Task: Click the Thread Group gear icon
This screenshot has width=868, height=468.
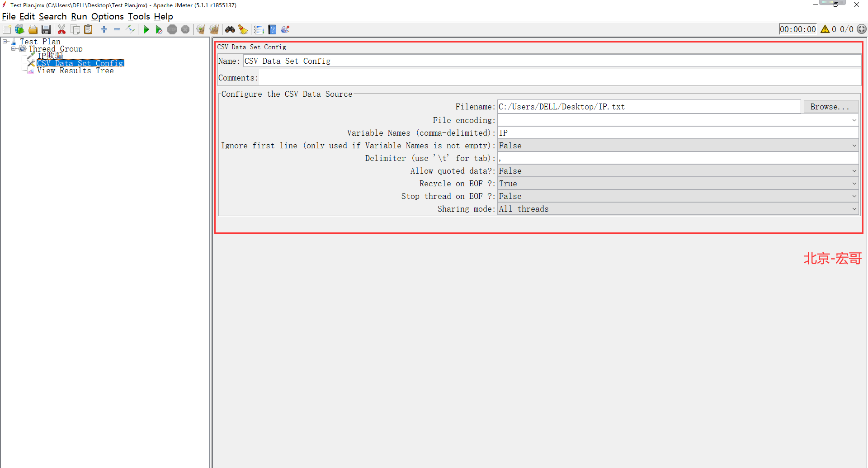Action: (x=22, y=49)
